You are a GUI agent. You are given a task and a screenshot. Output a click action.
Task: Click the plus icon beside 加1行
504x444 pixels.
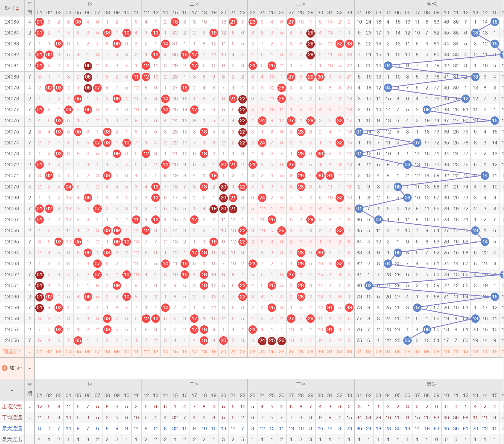[4, 368]
